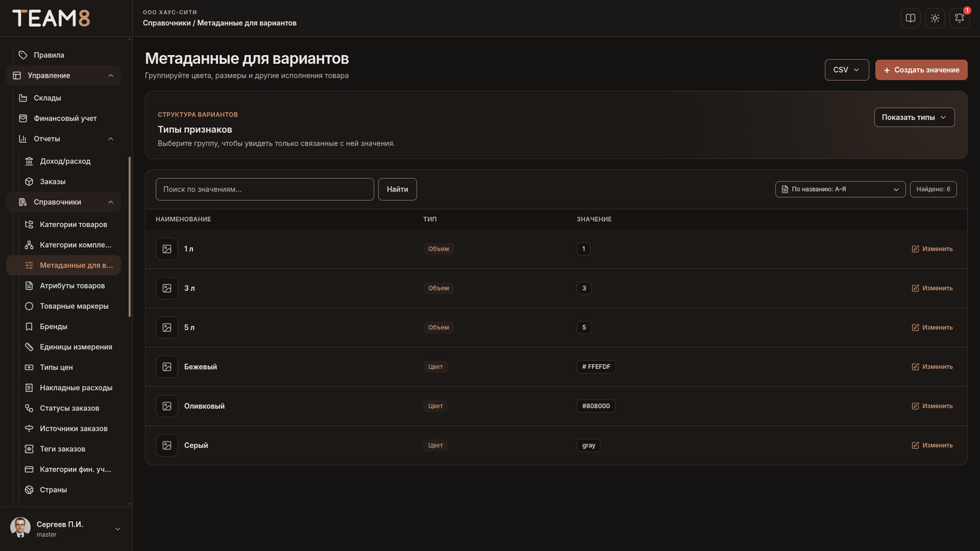The width and height of the screenshot is (980, 551).
Task: Open the notifications bell icon
Action: click(960, 18)
